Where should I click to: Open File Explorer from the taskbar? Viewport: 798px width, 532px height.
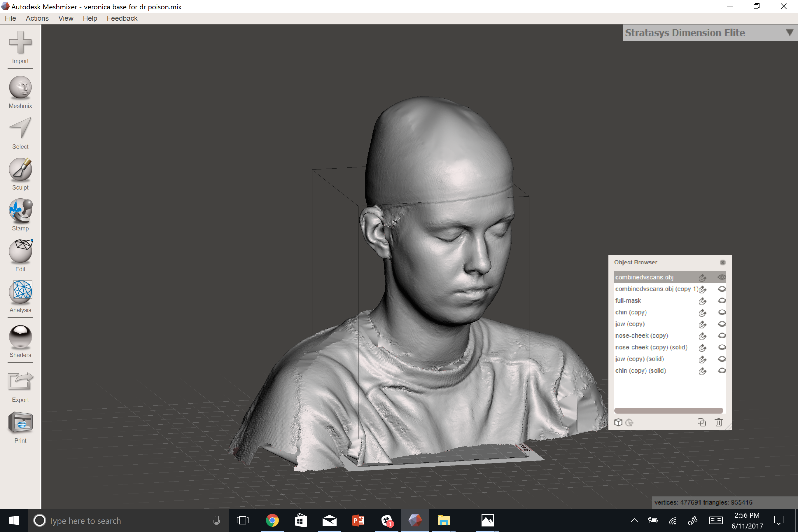(x=443, y=520)
